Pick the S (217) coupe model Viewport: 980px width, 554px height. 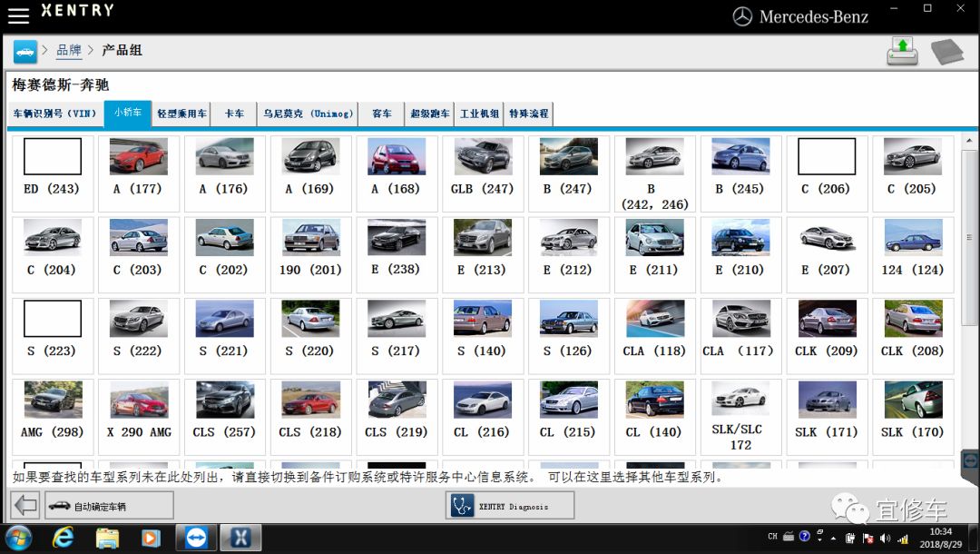click(x=397, y=336)
